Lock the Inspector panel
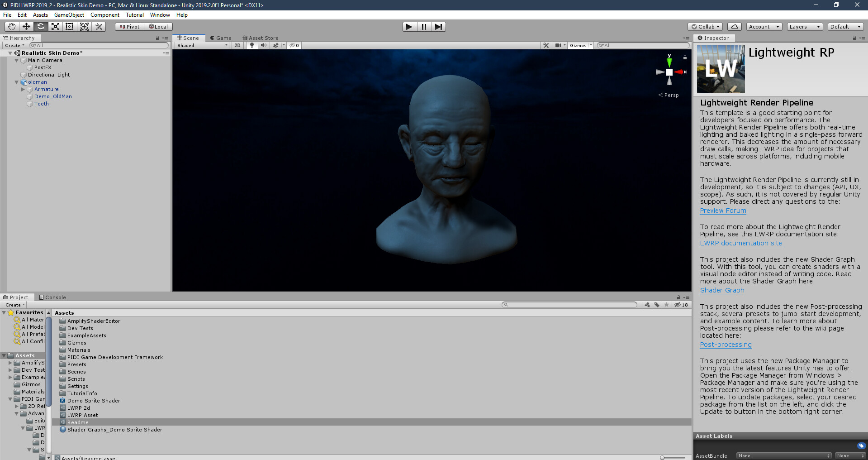The image size is (868, 460). 854,38
